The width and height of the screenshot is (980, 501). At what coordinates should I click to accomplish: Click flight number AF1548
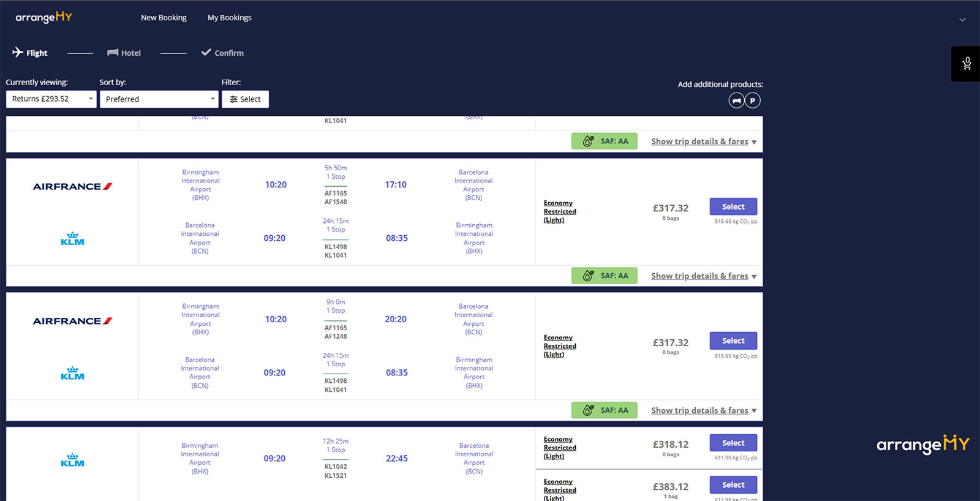tap(336, 202)
